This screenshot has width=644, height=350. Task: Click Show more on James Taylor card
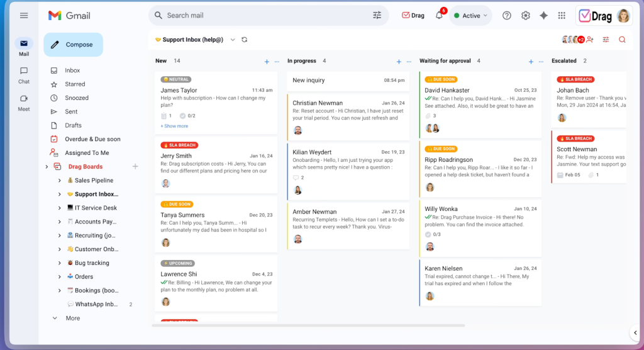click(174, 126)
